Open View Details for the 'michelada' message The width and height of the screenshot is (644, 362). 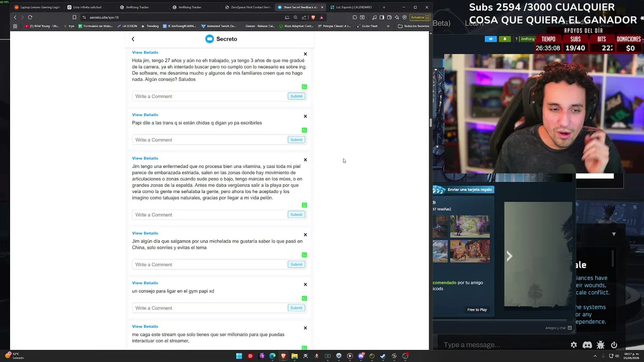pyautogui.click(x=145, y=233)
